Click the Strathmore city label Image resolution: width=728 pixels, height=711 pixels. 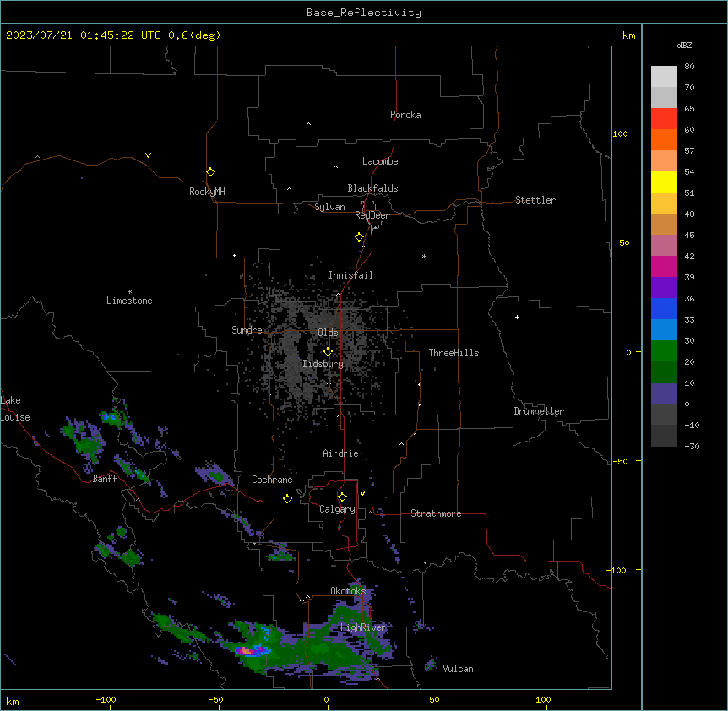pyautogui.click(x=436, y=513)
